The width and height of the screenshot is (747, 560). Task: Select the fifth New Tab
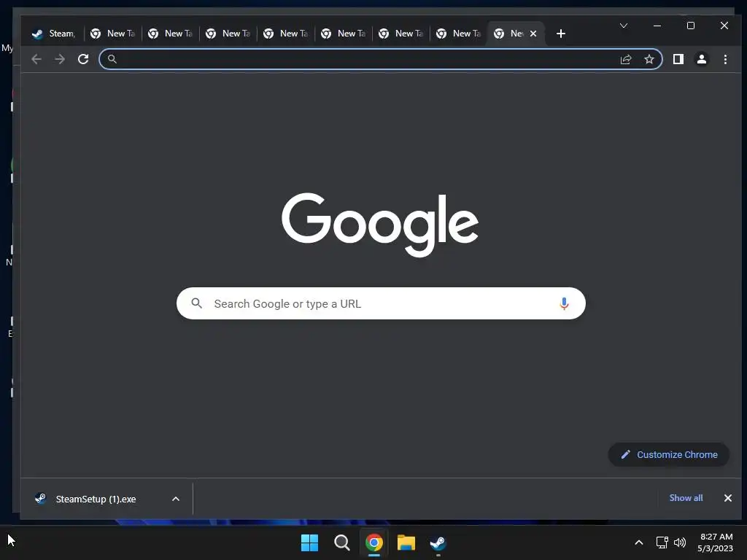click(x=344, y=34)
